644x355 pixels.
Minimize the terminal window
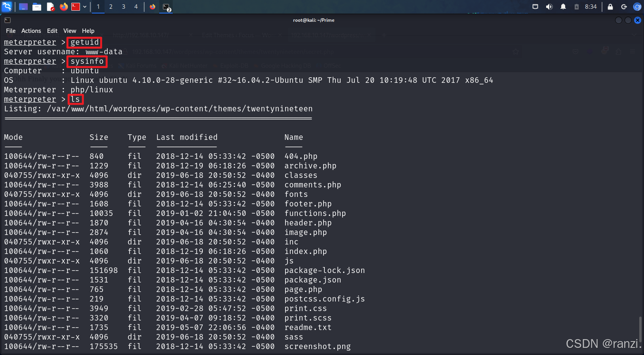(x=619, y=20)
